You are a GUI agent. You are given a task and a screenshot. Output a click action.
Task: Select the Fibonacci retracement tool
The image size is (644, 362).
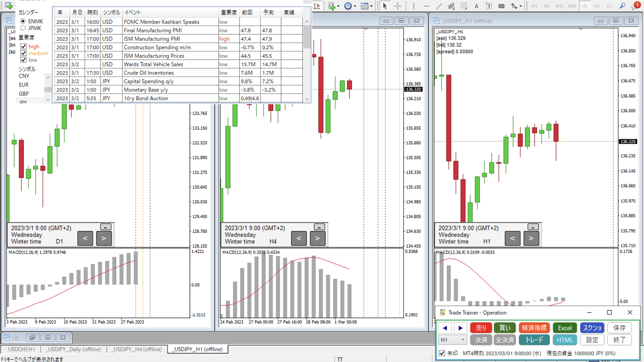tap(464, 6)
